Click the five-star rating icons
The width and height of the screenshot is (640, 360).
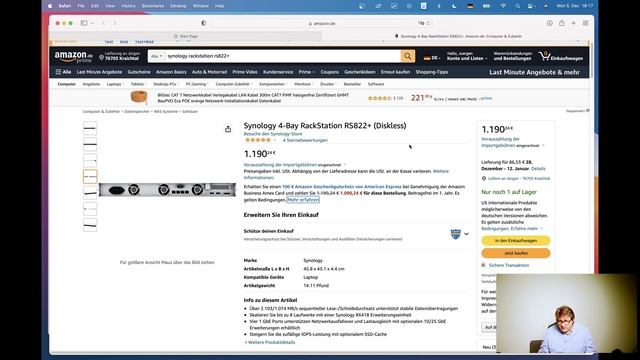click(x=258, y=140)
